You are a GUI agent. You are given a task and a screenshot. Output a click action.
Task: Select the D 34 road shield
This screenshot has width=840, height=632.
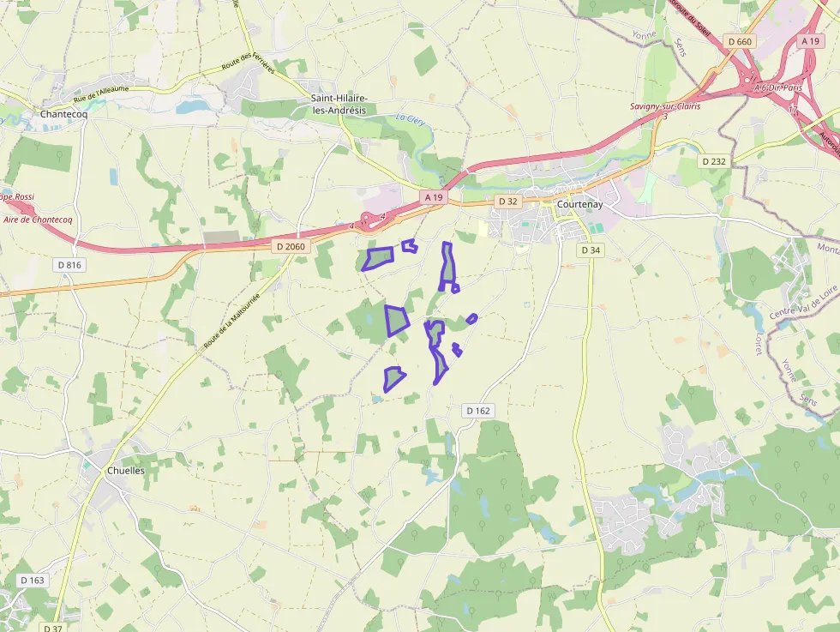pyautogui.click(x=591, y=250)
